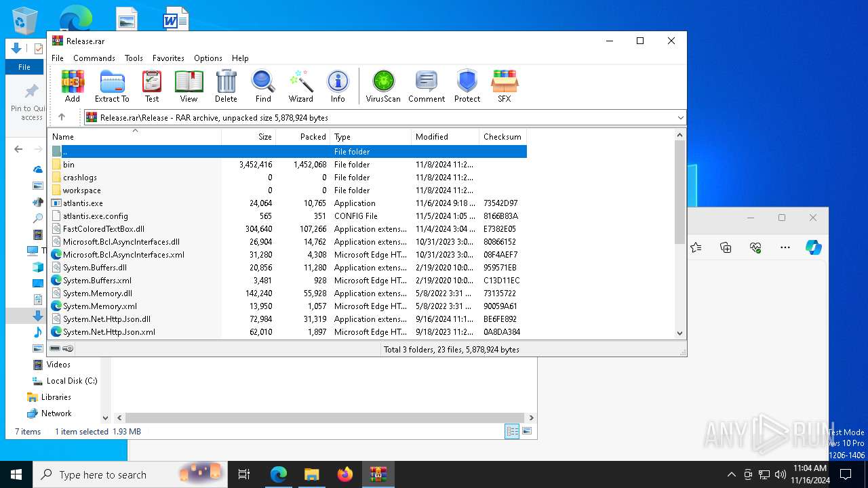Select the bin folder

[x=288, y=165]
